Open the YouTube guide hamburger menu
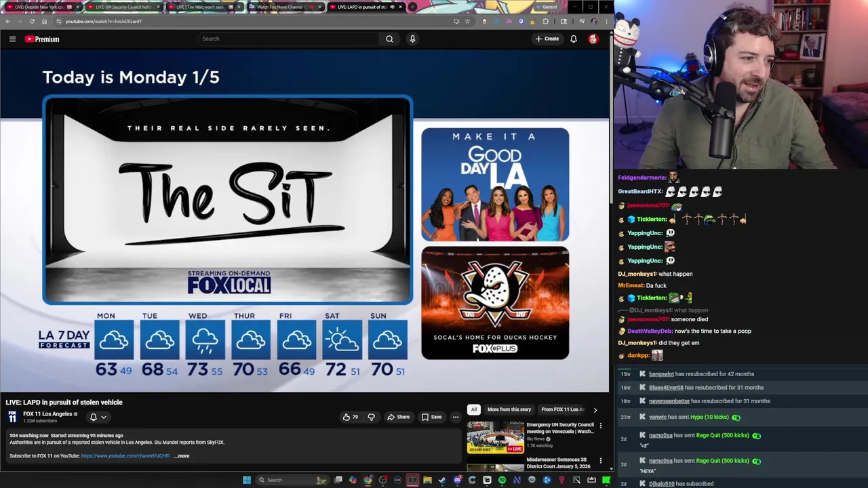The height and width of the screenshot is (488, 868). click(12, 39)
